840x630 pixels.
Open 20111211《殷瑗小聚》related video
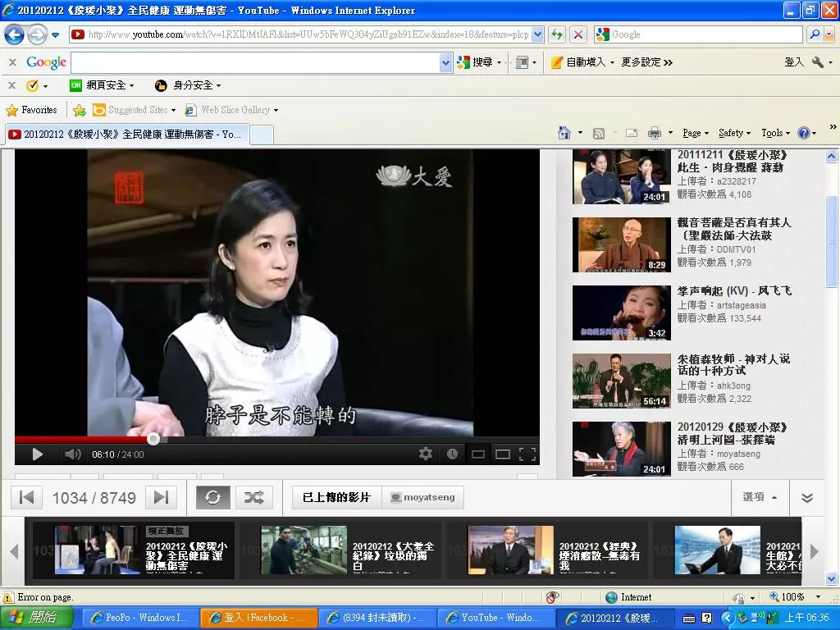682,177
